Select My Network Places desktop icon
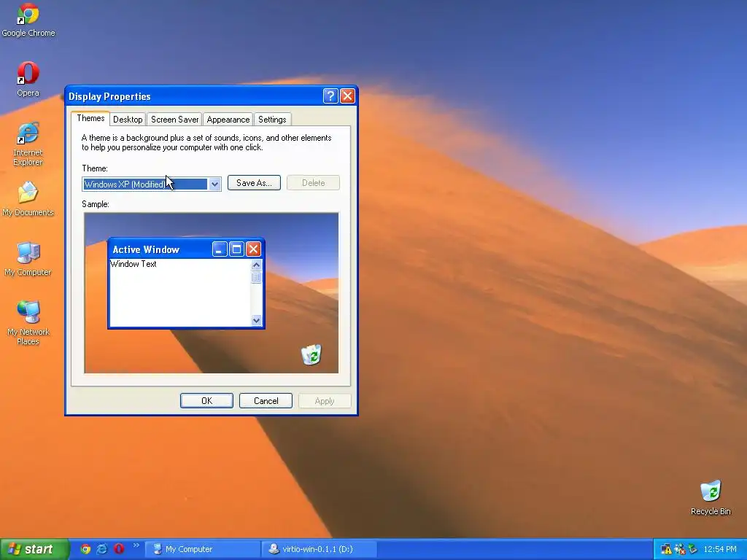Screen dimensions: 747x560 pyautogui.click(x=28, y=323)
